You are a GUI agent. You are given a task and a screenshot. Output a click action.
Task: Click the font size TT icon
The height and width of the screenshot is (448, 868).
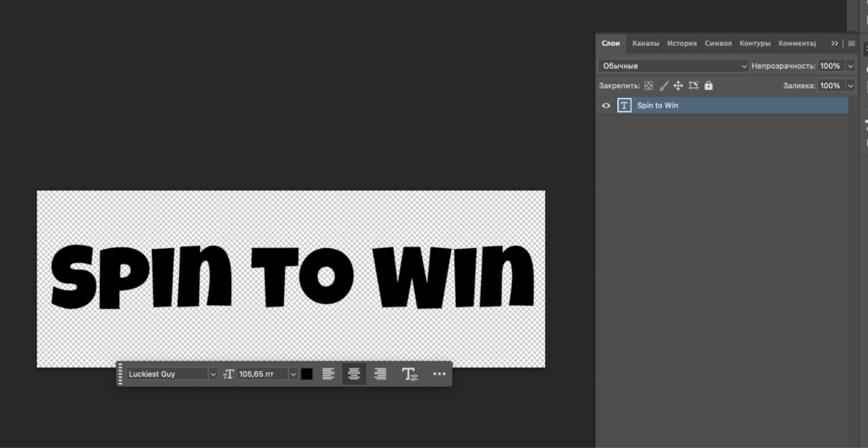[228, 373]
